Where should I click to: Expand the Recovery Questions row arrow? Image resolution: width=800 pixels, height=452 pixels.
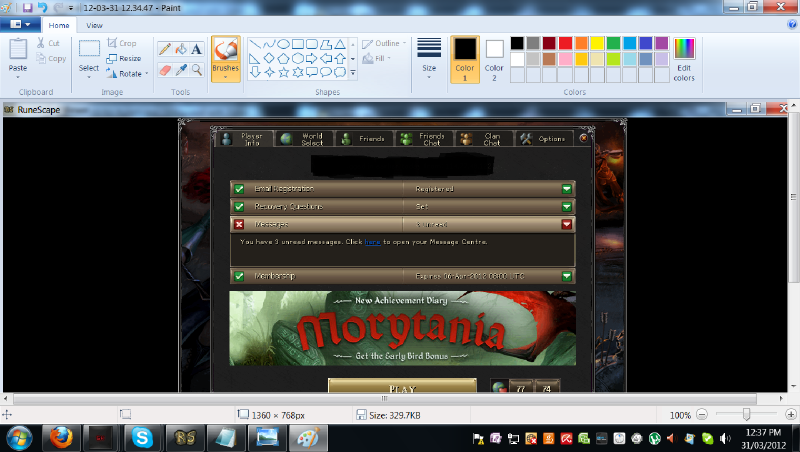[566, 207]
